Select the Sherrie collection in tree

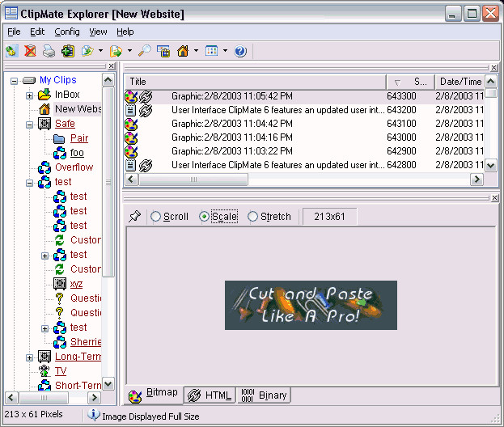(x=86, y=342)
